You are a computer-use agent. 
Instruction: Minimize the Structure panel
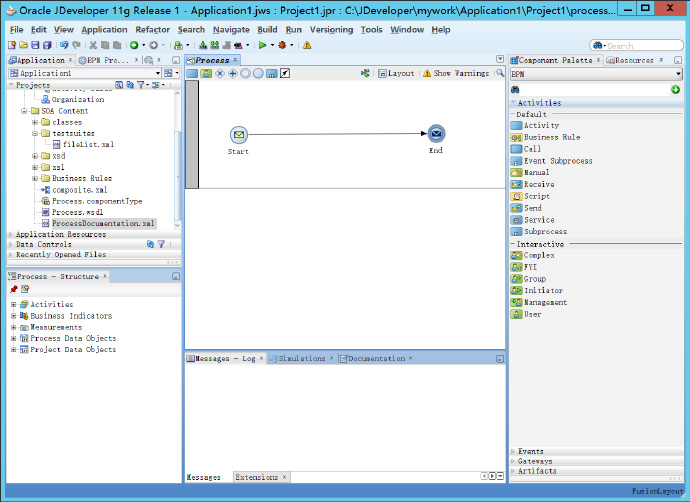[x=176, y=276]
